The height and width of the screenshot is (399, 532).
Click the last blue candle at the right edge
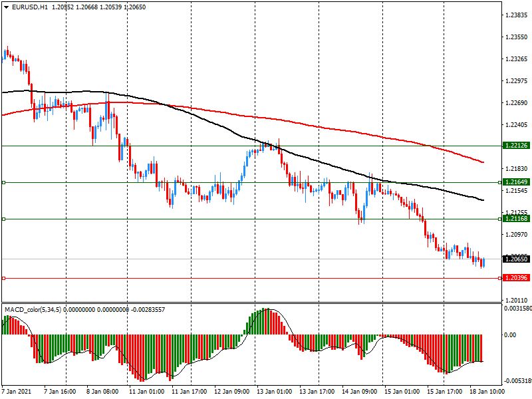pyautogui.click(x=483, y=262)
